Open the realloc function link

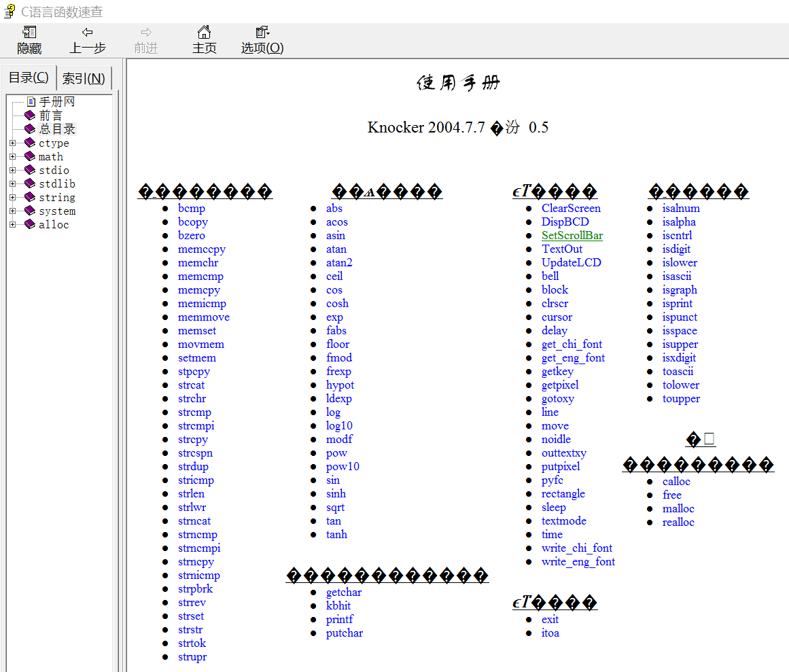(678, 522)
